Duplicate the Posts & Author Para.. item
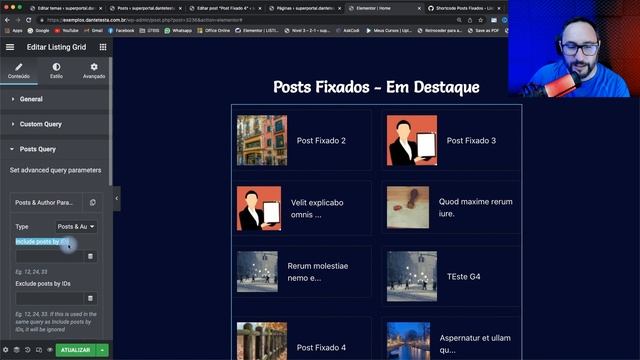 pyautogui.click(x=93, y=202)
